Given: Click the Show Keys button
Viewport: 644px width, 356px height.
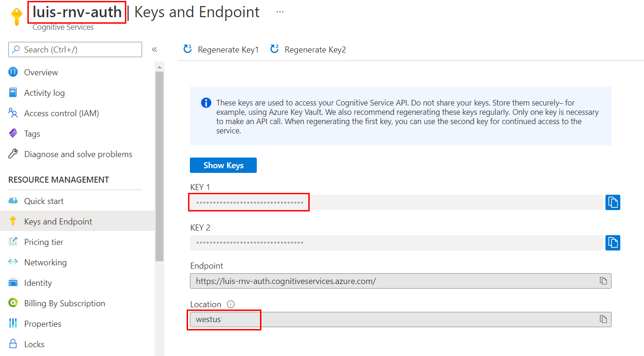Looking at the screenshot, I should (x=223, y=165).
